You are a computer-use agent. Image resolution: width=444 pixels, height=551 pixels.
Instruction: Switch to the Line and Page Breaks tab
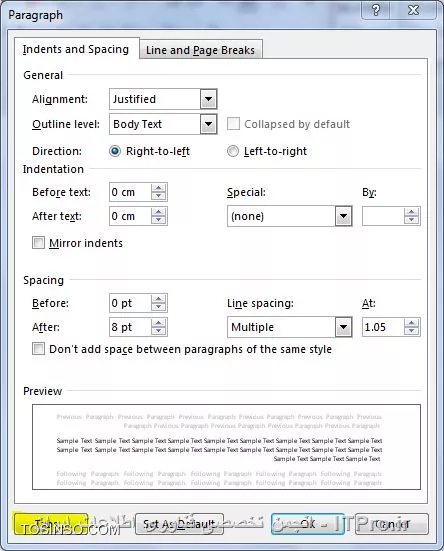201,50
